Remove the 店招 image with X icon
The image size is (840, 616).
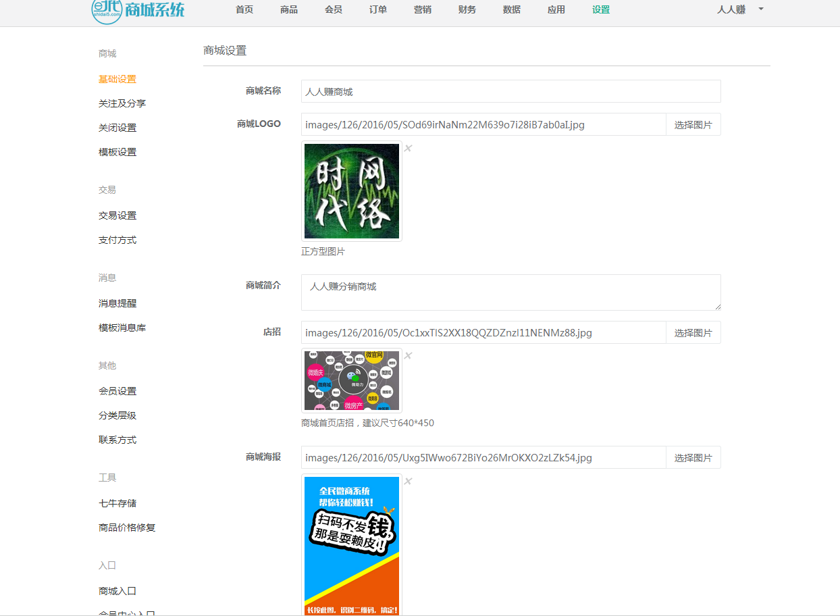(408, 356)
